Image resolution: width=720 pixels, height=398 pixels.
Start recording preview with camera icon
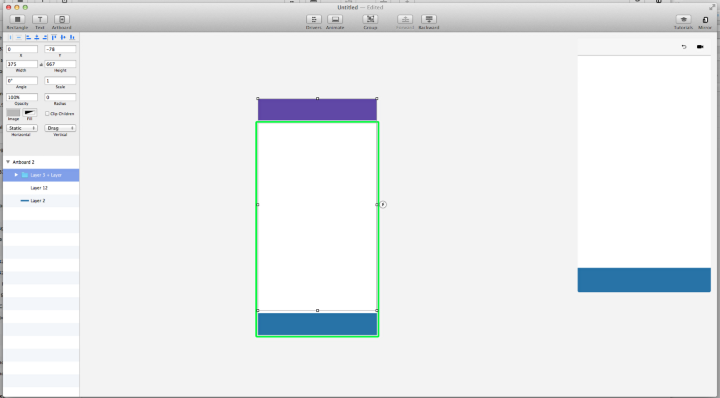coord(700,47)
